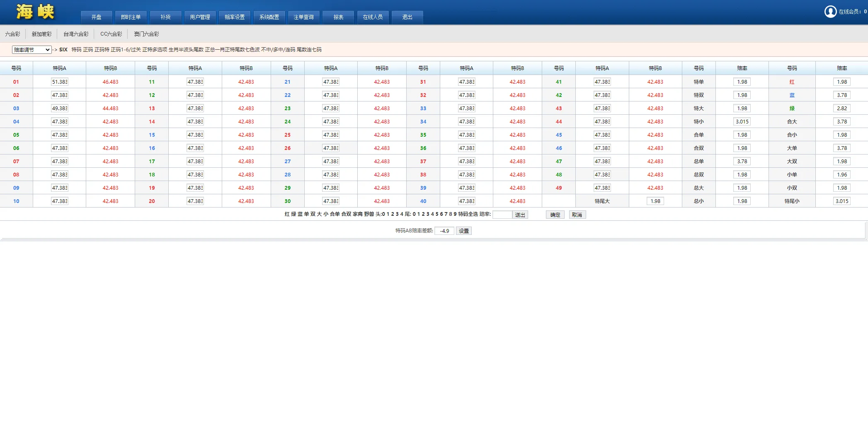View 在线人员 online members
868x437 pixels.
[x=373, y=17]
